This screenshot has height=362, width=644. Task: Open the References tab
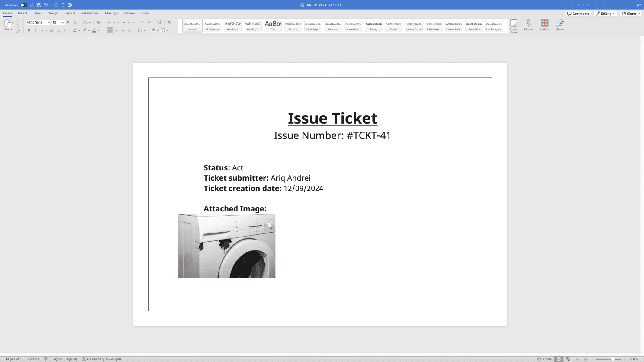coord(90,13)
